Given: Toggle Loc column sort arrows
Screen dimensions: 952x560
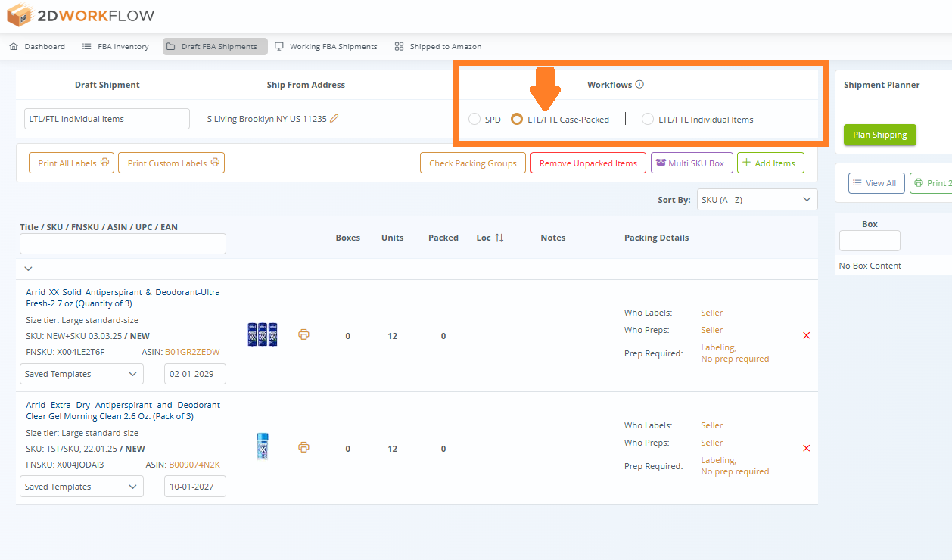Looking at the screenshot, I should click(x=499, y=238).
